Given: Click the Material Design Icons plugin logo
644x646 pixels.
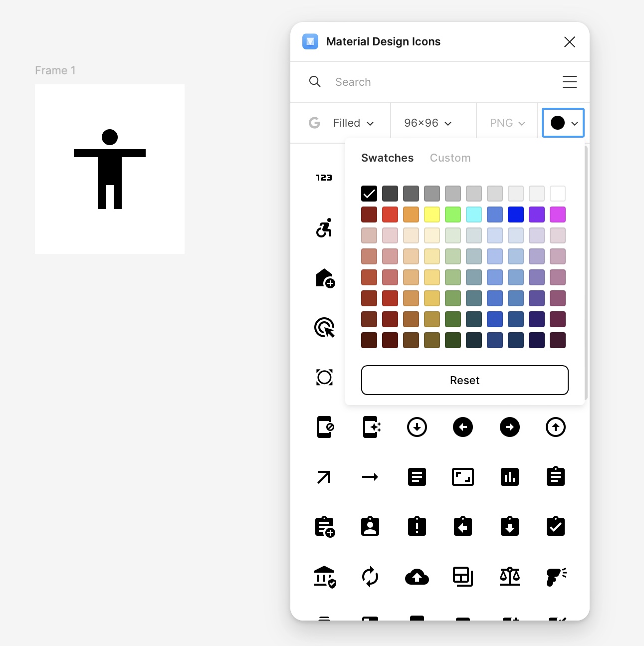Looking at the screenshot, I should pos(310,41).
